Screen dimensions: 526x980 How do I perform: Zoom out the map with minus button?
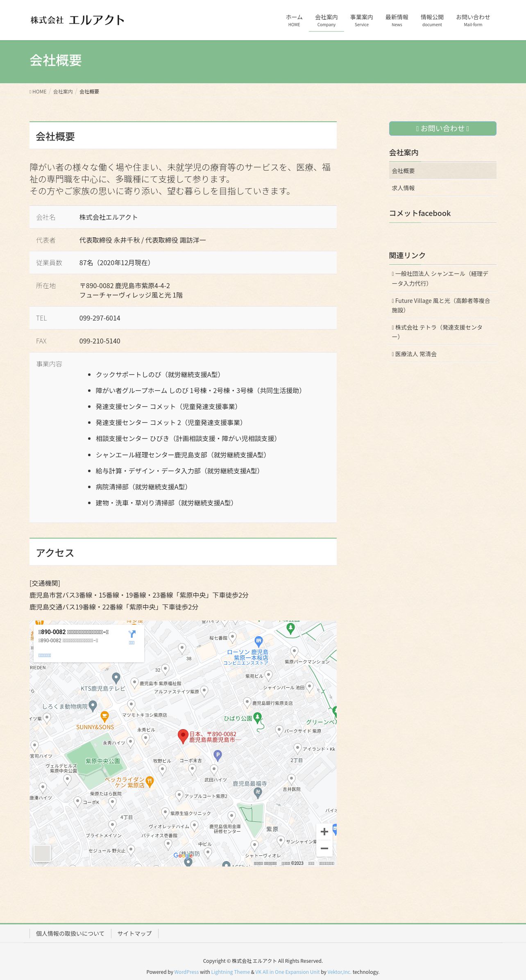pos(324,848)
